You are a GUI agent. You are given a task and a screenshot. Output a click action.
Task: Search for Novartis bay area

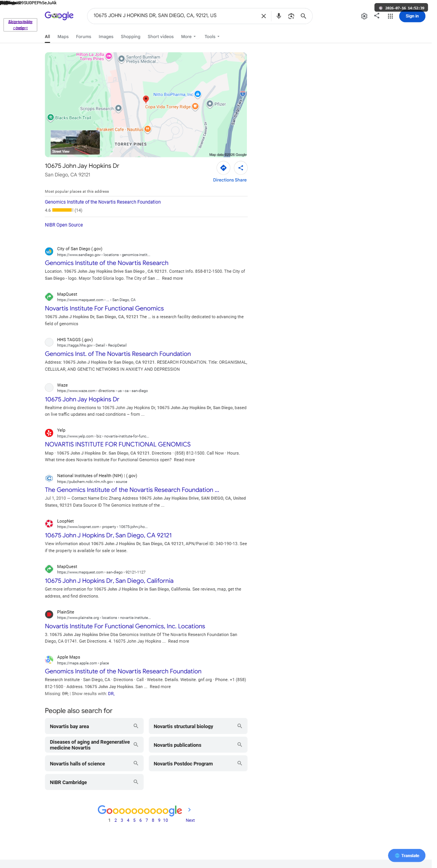tap(94, 726)
